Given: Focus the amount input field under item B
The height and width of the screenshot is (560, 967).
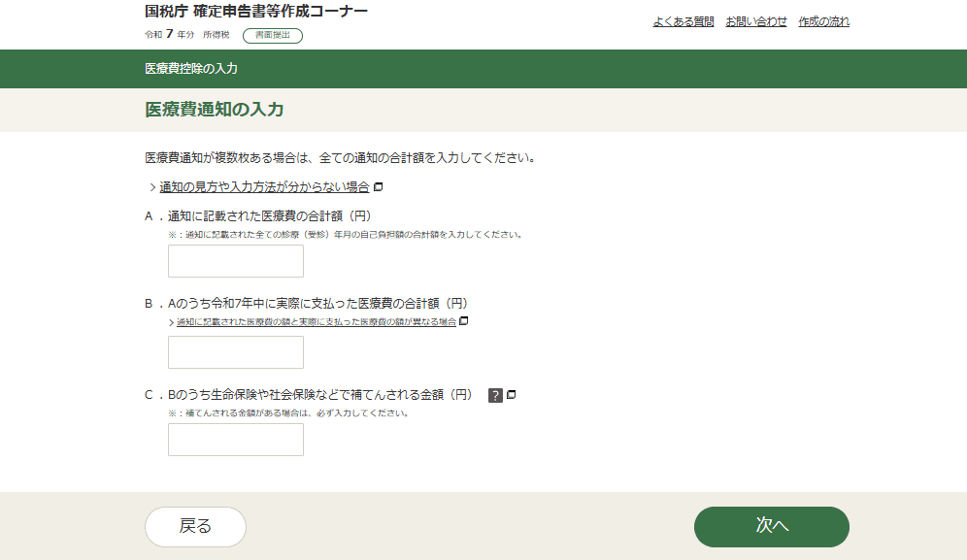Looking at the screenshot, I should click(235, 351).
